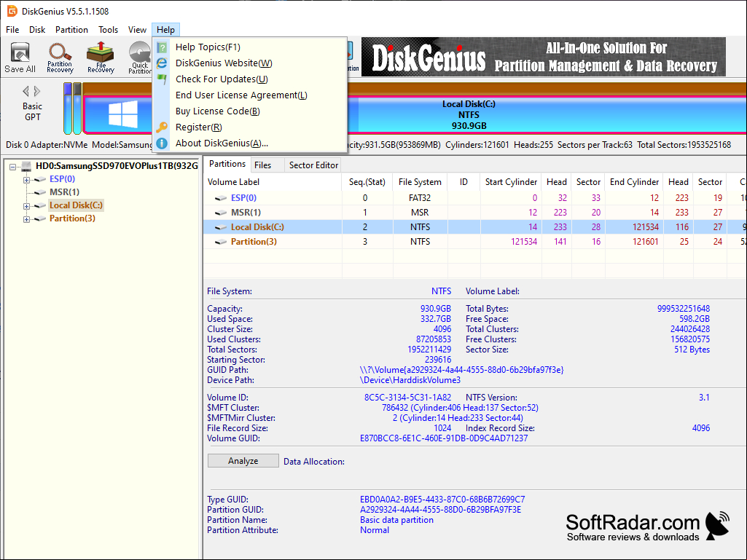This screenshot has height=560, width=747.
Task: Click the Volume GUID value E870BCC8-6E1C-460E-91DB-0D9C4AD71237
Action: click(444, 438)
